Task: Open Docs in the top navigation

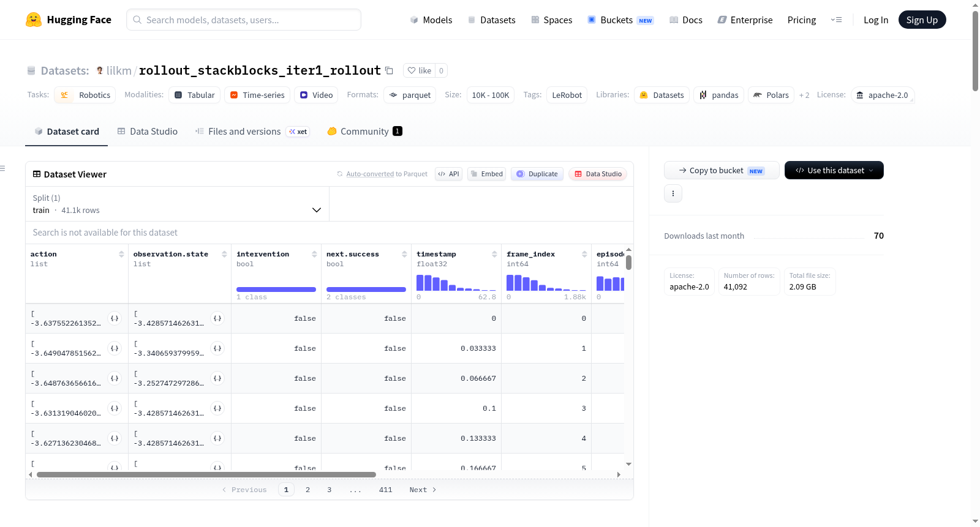Action: pyautogui.click(x=686, y=20)
